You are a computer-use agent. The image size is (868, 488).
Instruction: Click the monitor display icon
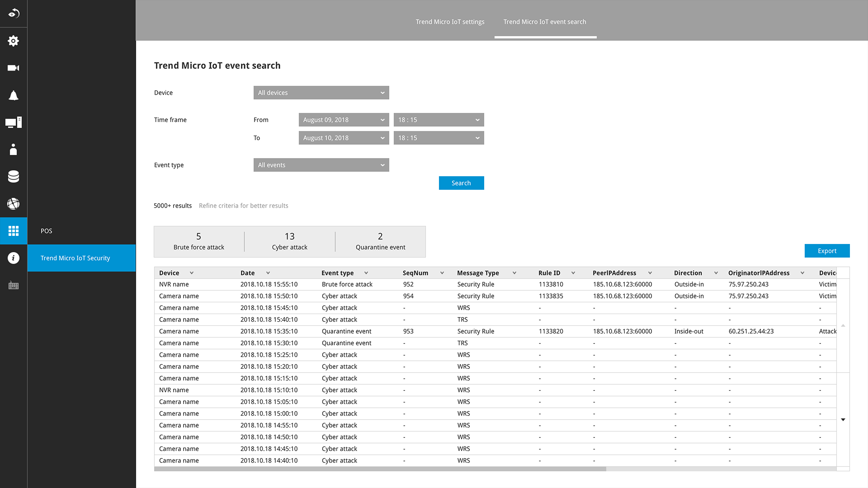(14, 122)
